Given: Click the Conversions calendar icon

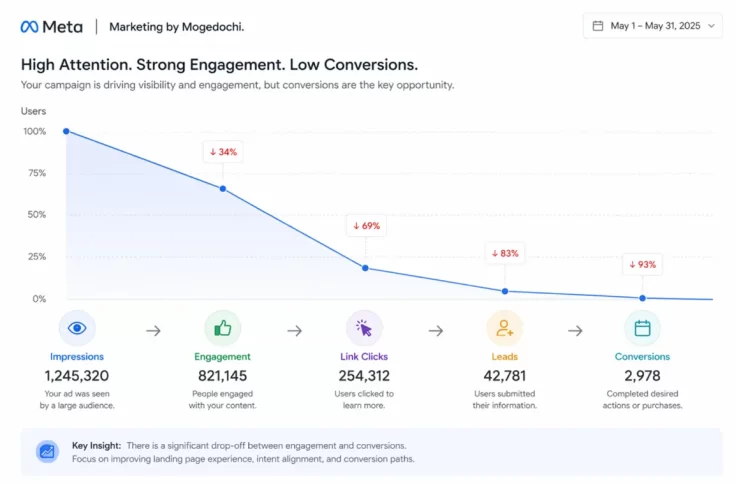Looking at the screenshot, I should click(x=642, y=328).
